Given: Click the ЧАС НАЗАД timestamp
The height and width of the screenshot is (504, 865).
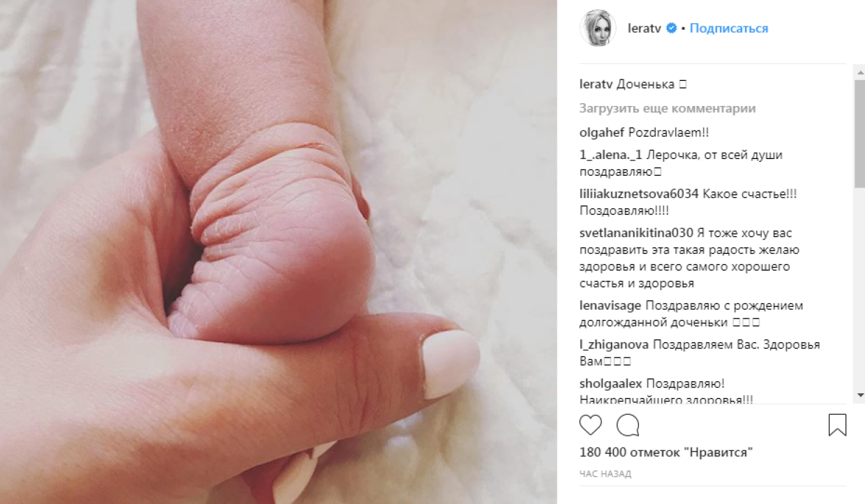Looking at the screenshot, I should tap(605, 474).
